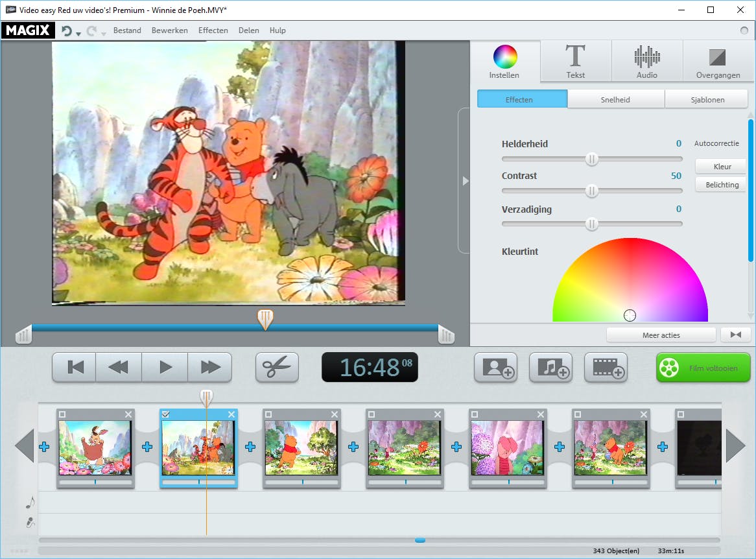
Task: Switch to the Effecten sub-tab
Action: click(522, 99)
